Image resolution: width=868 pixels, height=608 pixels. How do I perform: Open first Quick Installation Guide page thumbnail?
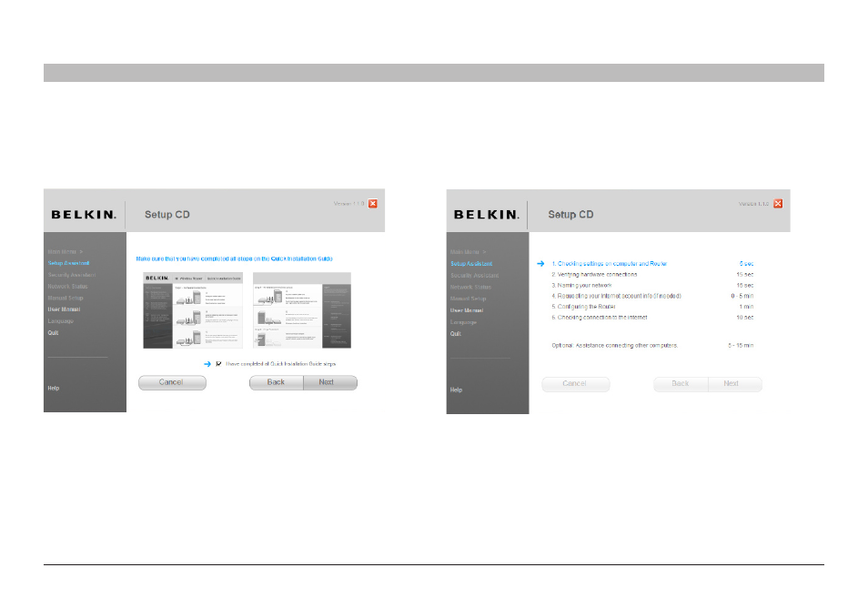click(x=193, y=310)
